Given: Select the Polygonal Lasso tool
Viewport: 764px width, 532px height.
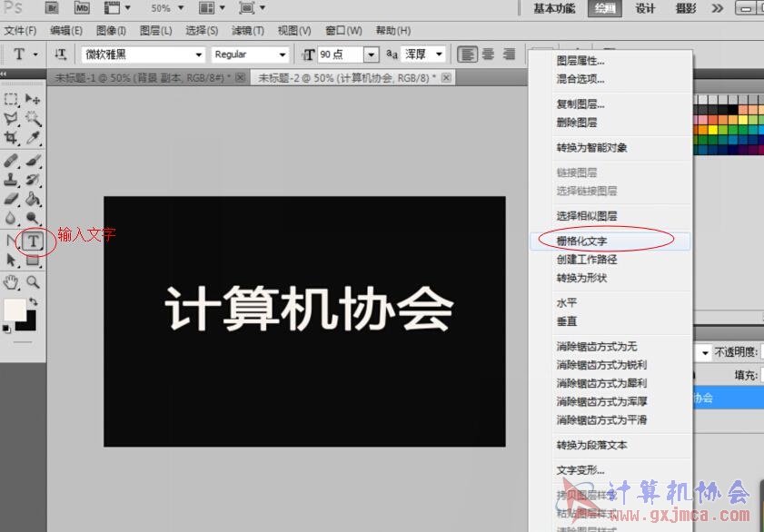Looking at the screenshot, I should click(11, 118).
